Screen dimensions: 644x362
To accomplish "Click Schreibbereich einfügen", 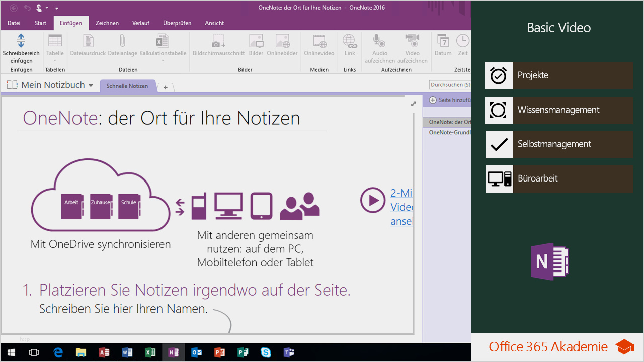I will [x=21, y=48].
